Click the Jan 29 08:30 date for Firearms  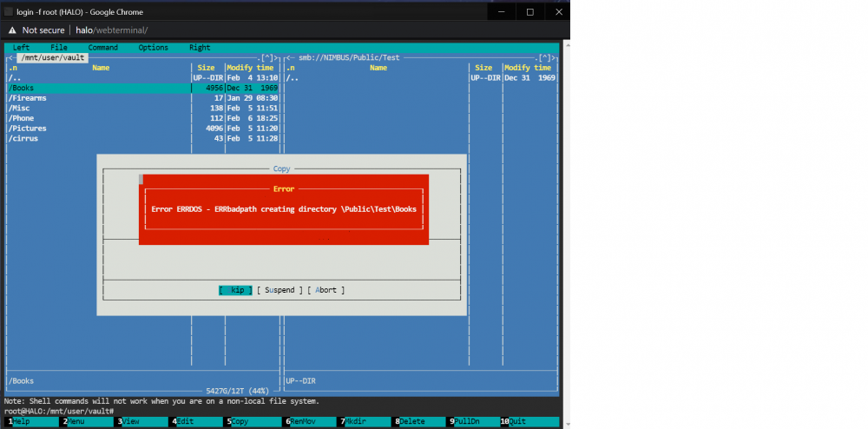253,98
